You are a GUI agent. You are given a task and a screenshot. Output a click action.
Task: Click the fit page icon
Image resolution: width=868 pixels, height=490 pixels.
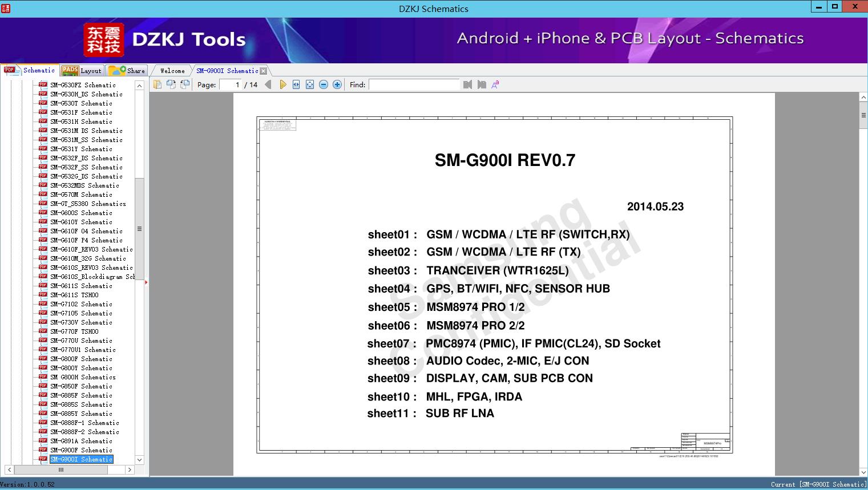pos(310,84)
